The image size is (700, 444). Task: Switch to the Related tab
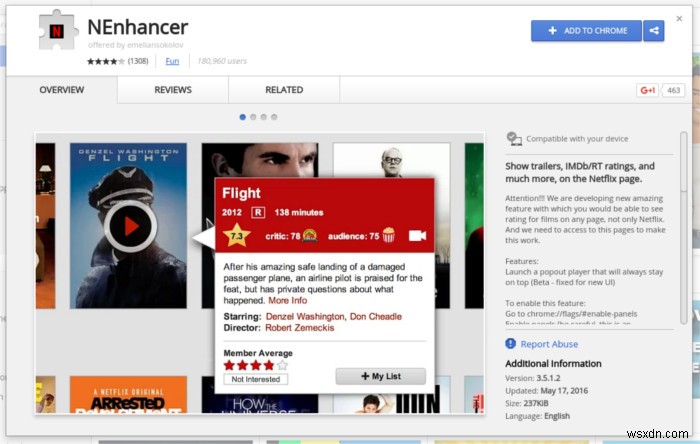284,90
